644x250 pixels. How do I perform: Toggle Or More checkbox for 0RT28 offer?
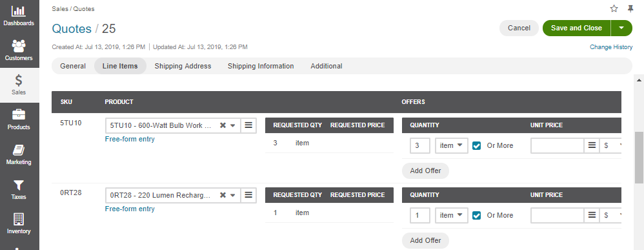pyautogui.click(x=476, y=216)
